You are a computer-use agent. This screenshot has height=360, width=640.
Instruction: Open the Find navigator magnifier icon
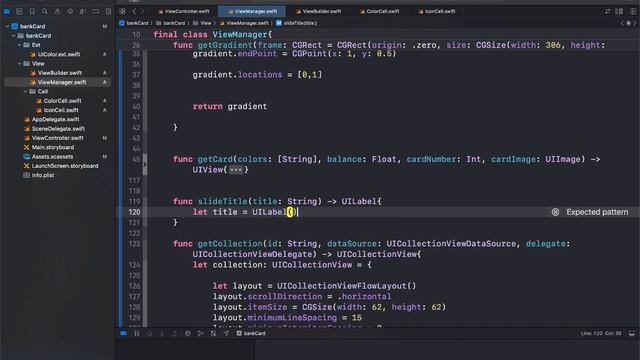tap(44, 11)
